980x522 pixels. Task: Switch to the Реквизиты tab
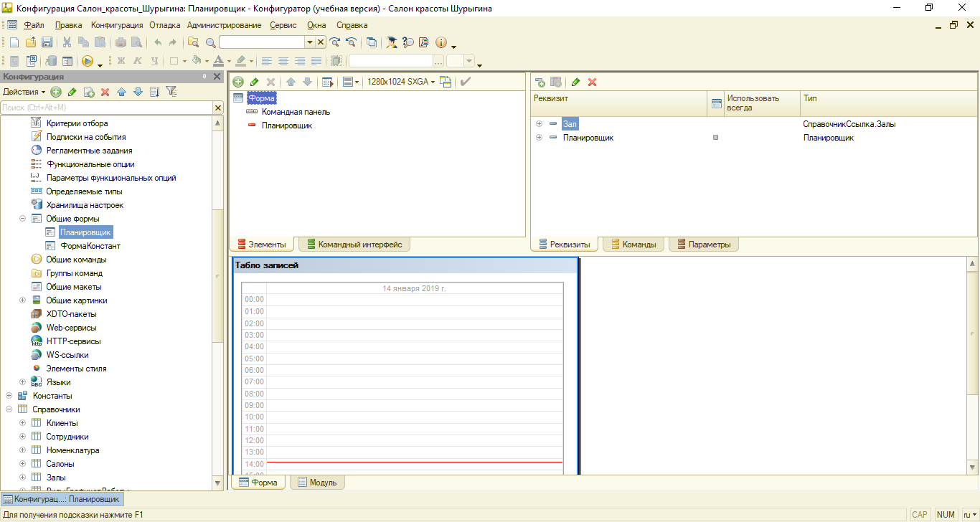pyautogui.click(x=565, y=245)
